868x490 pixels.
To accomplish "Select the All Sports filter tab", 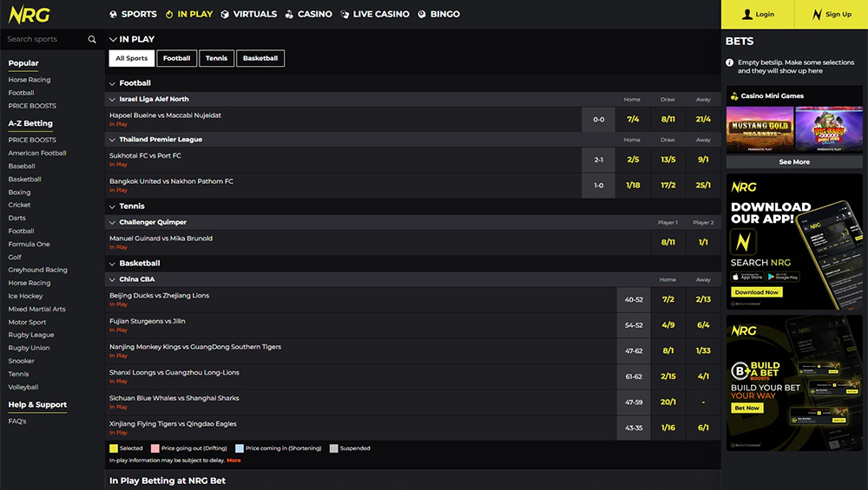I will pyautogui.click(x=132, y=58).
